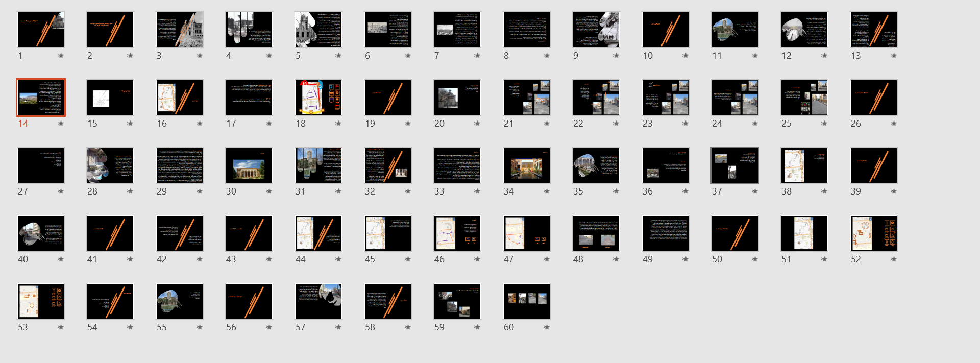Click the transition star for slide 52
The image size is (980, 363).
coord(894,259)
